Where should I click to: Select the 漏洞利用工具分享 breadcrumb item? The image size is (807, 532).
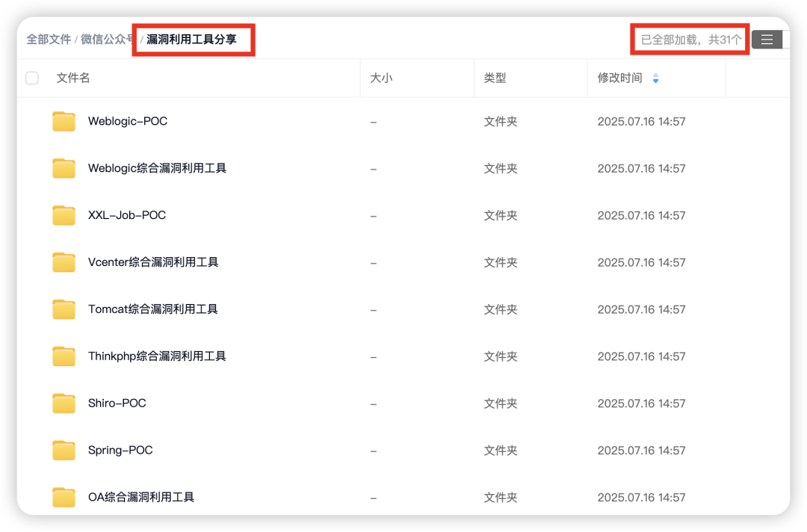click(x=191, y=39)
